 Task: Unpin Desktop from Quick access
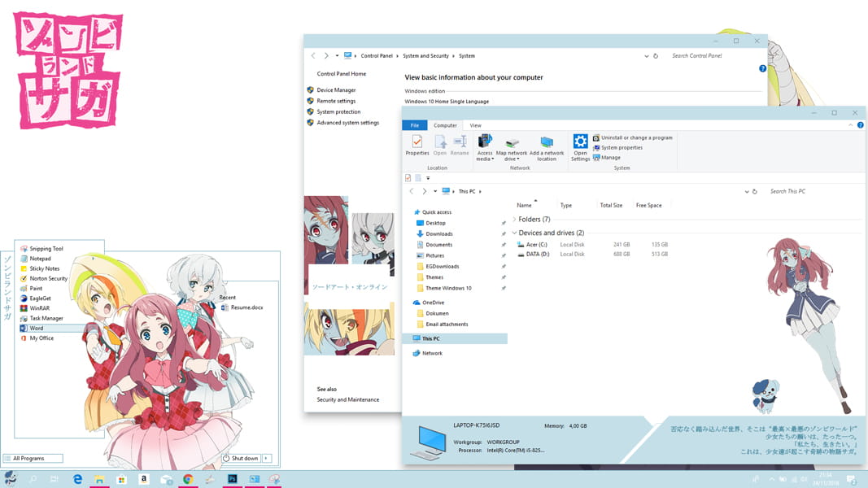pyautogui.click(x=504, y=222)
